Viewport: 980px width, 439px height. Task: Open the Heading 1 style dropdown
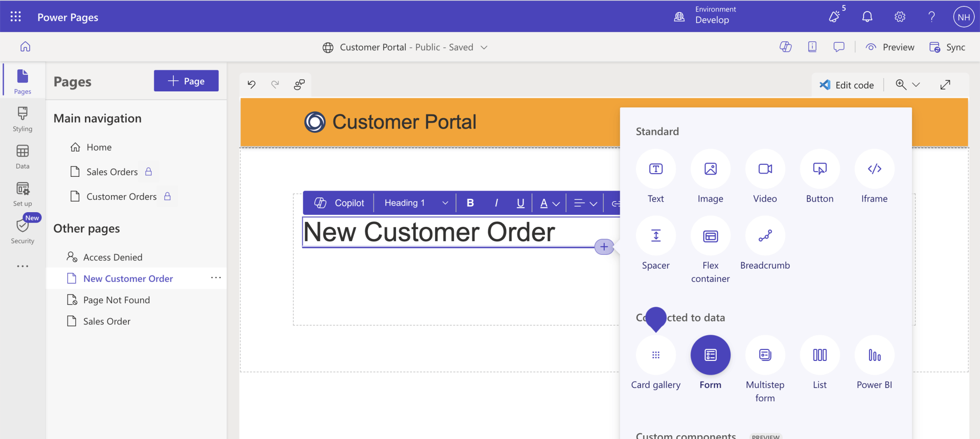pos(416,203)
